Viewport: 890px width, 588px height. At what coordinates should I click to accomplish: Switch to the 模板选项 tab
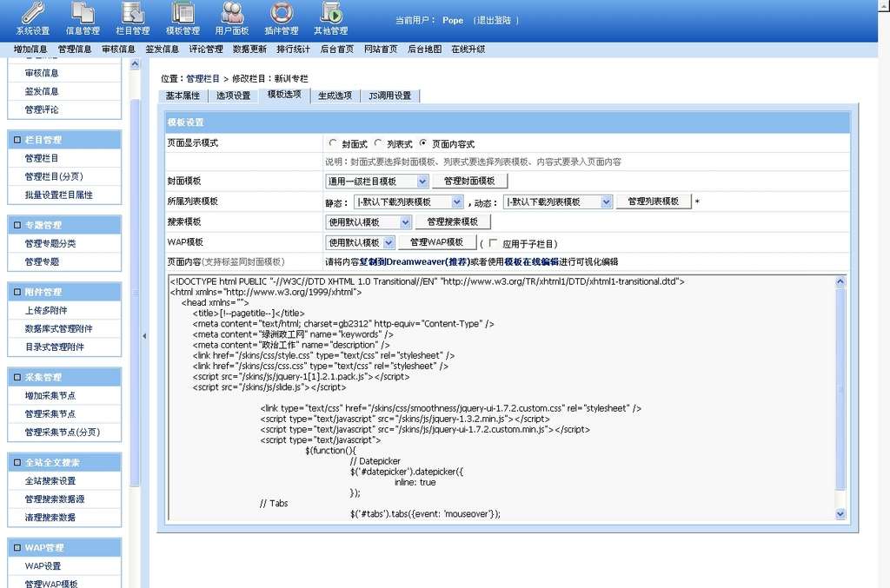(284, 95)
